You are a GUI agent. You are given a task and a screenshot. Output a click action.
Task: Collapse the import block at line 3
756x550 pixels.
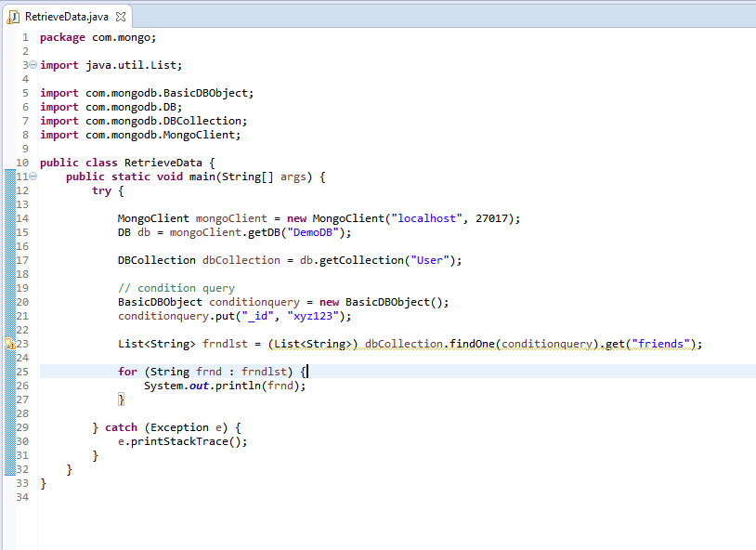[x=33, y=65]
